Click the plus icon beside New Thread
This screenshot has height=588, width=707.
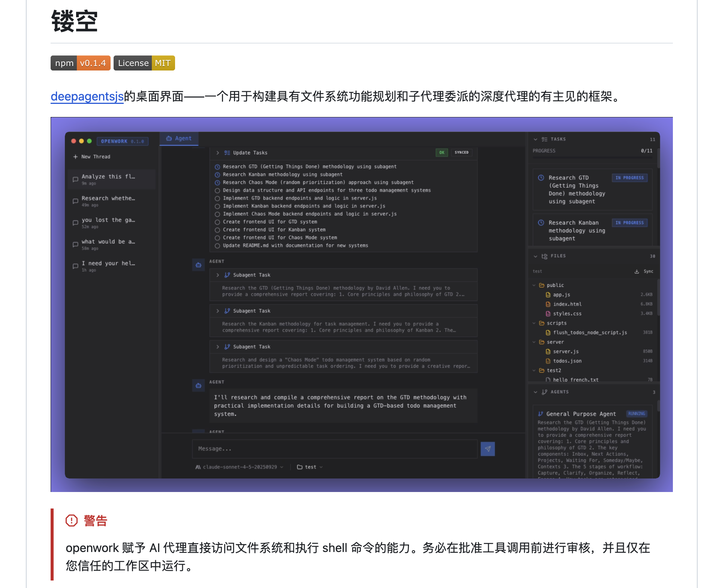(75, 157)
